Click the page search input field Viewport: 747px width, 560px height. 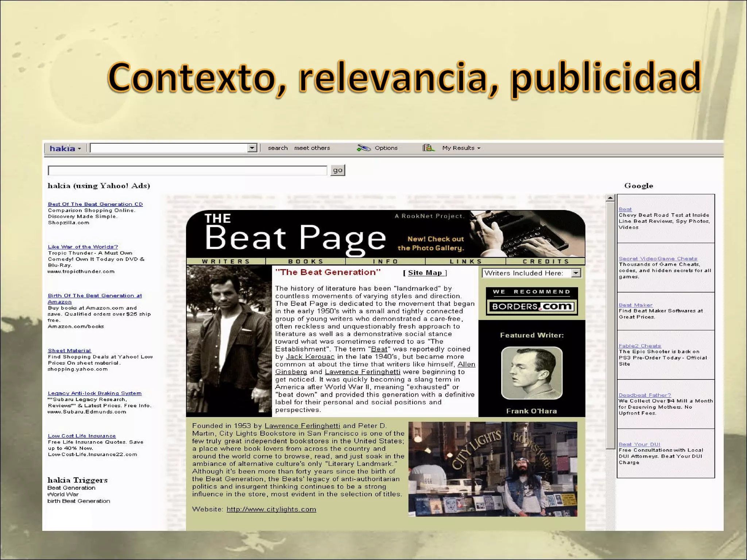[187, 170]
